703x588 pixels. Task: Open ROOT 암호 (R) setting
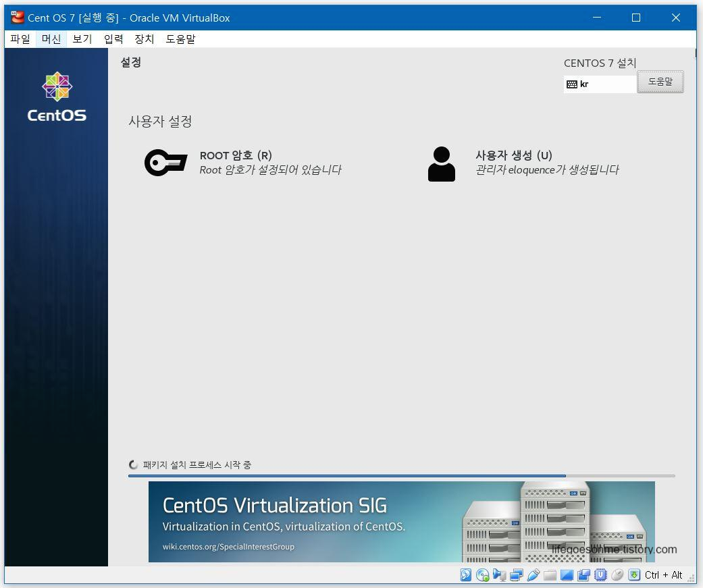[x=242, y=162]
